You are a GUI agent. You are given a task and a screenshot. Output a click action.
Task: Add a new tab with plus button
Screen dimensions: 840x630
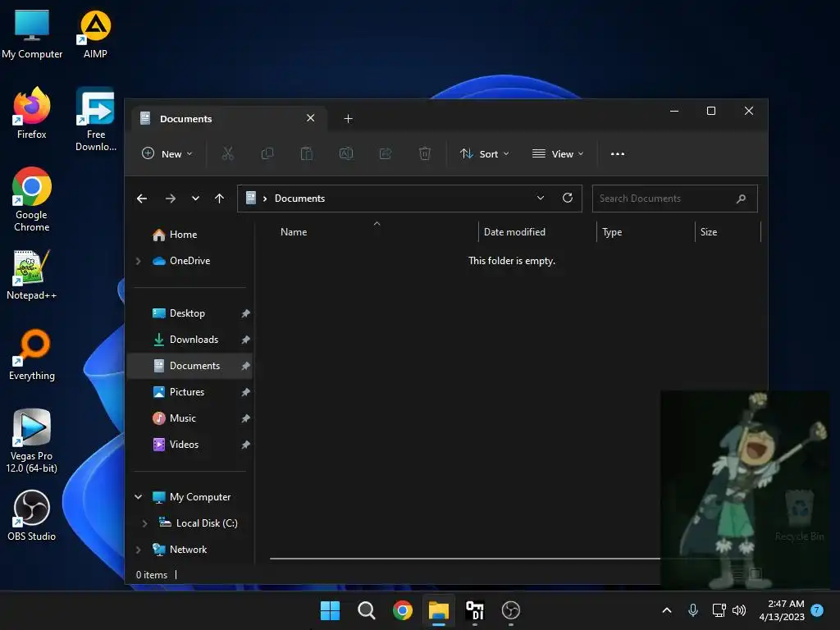tap(348, 118)
